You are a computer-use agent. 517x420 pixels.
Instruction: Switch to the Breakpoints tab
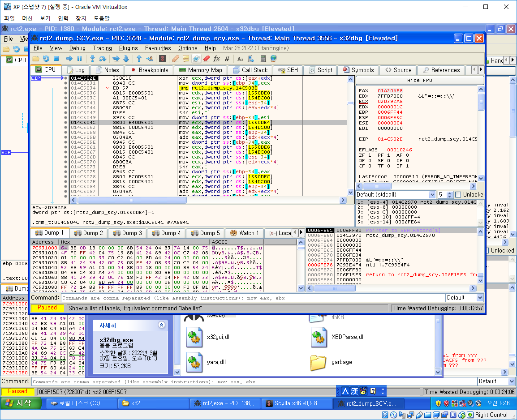pyautogui.click(x=150, y=70)
